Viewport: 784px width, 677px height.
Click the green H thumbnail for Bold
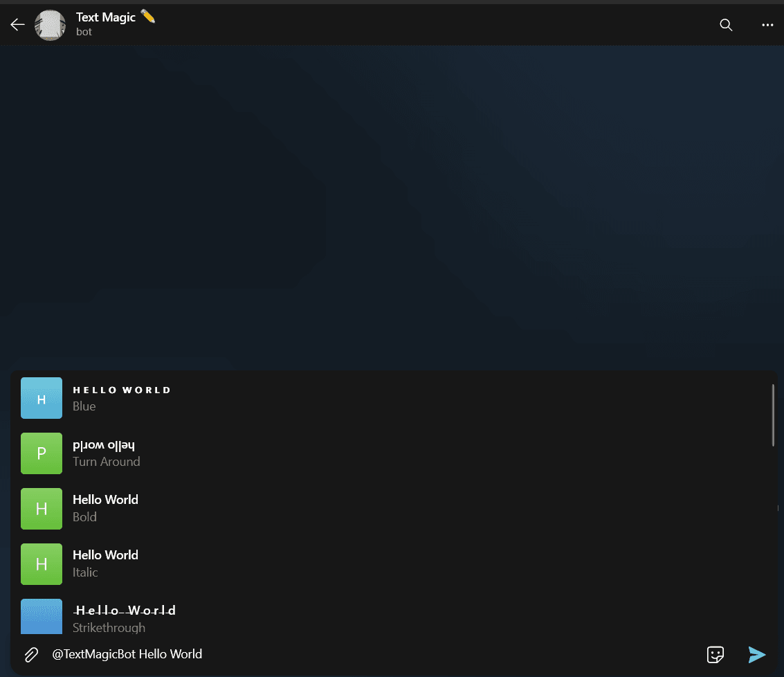42,508
